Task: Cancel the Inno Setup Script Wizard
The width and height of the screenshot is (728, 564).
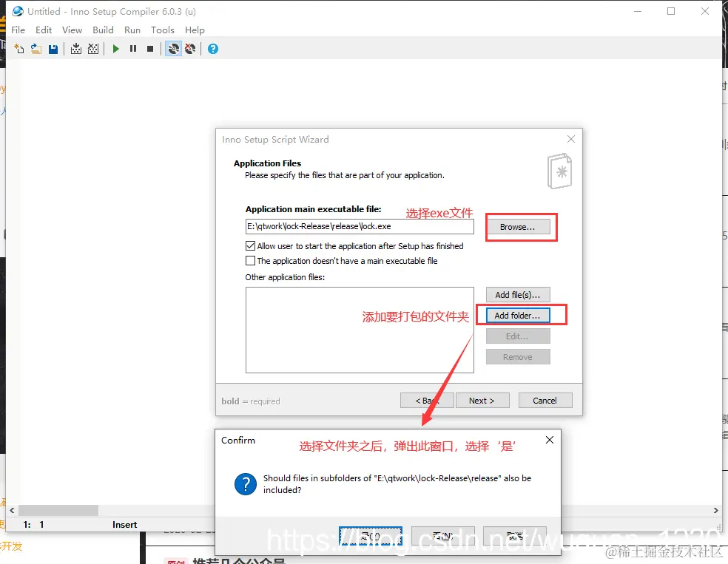Action: tap(545, 401)
